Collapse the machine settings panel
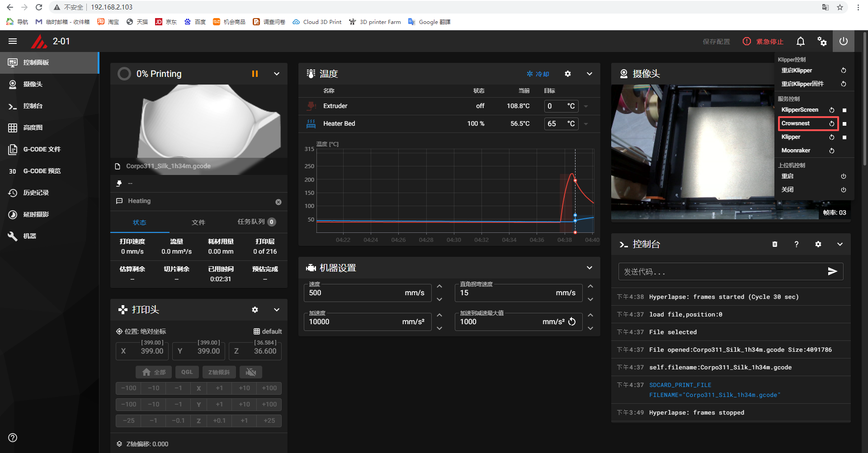The height and width of the screenshot is (453, 868). (x=590, y=268)
